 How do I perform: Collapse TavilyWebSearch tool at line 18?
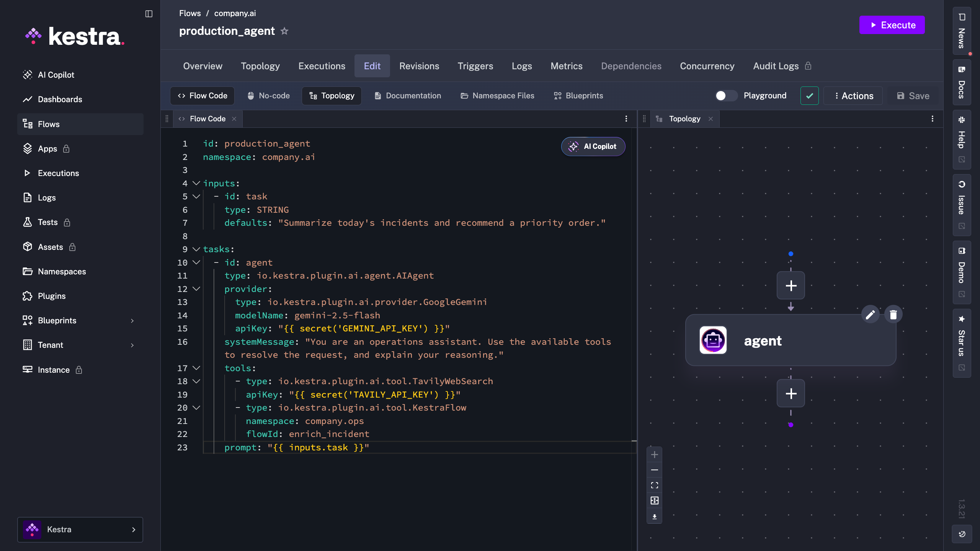pos(196,381)
